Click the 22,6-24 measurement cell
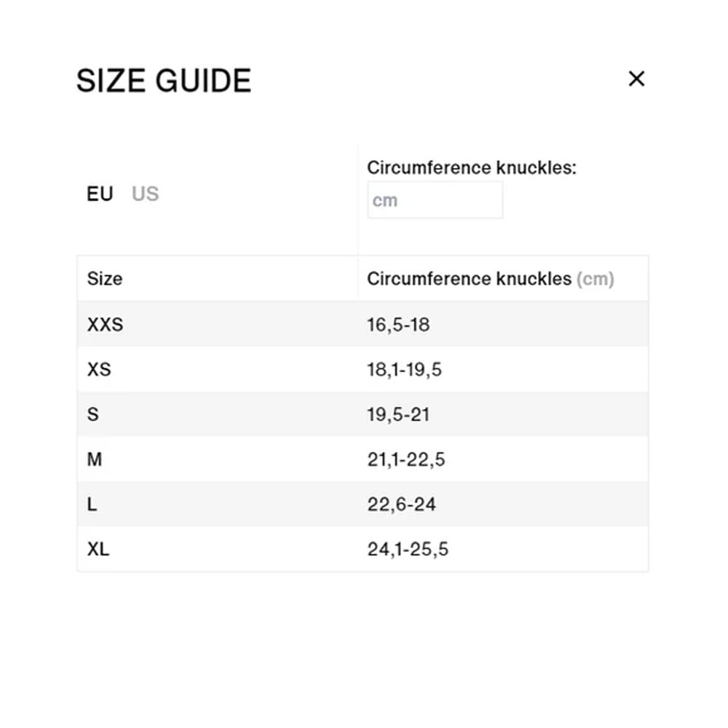 401,505
